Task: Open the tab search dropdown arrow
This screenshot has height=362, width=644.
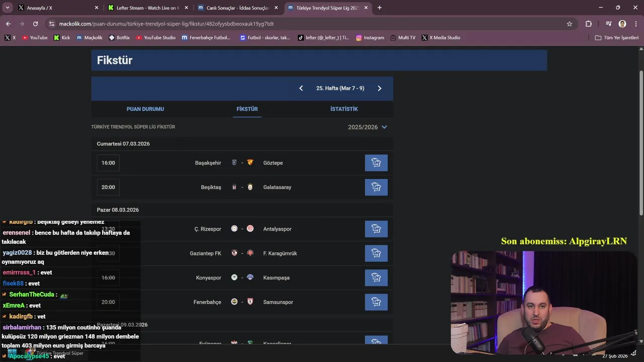Action: pos(8,8)
